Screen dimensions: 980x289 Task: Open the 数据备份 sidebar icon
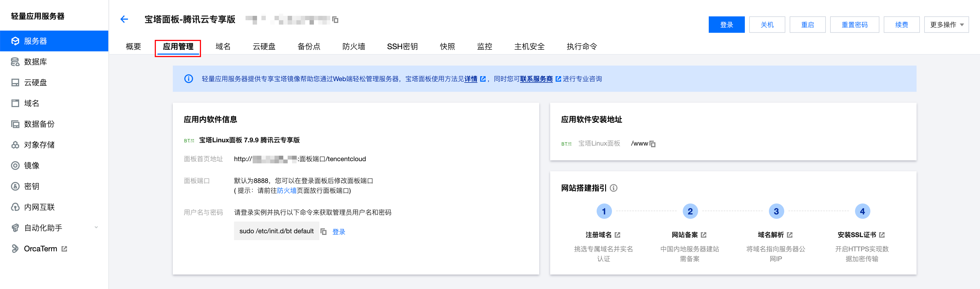point(15,124)
